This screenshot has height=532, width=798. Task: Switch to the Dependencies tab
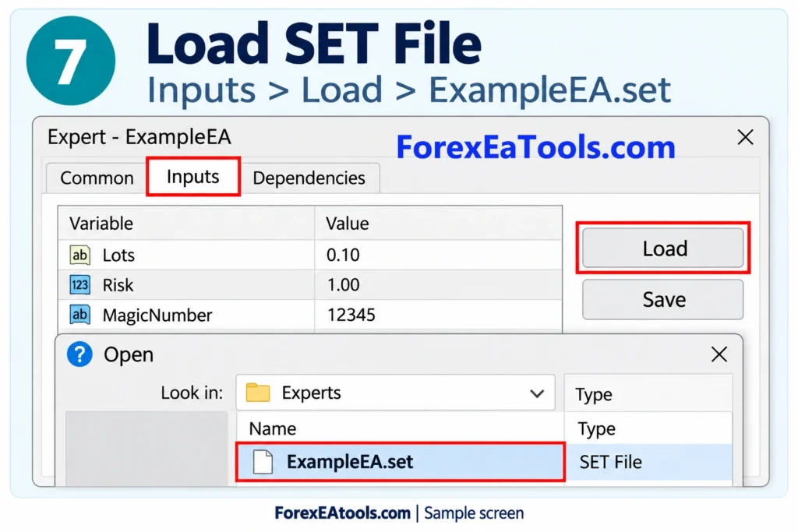point(309,178)
